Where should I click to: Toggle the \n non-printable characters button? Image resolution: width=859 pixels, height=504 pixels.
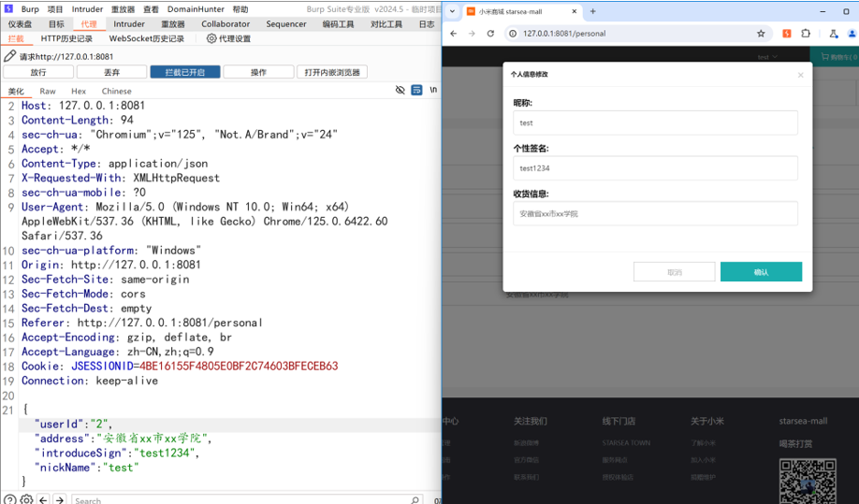432,91
